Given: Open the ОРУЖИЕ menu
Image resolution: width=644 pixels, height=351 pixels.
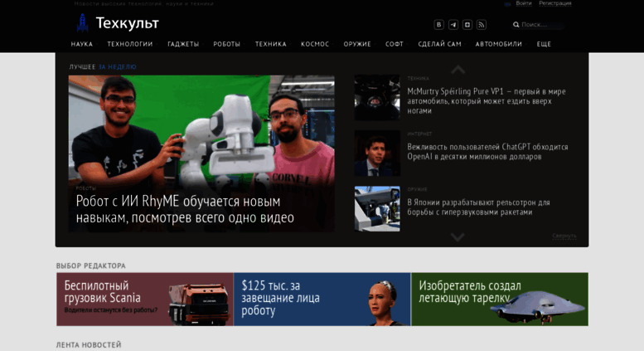Looking at the screenshot, I should click(x=357, y=44).
